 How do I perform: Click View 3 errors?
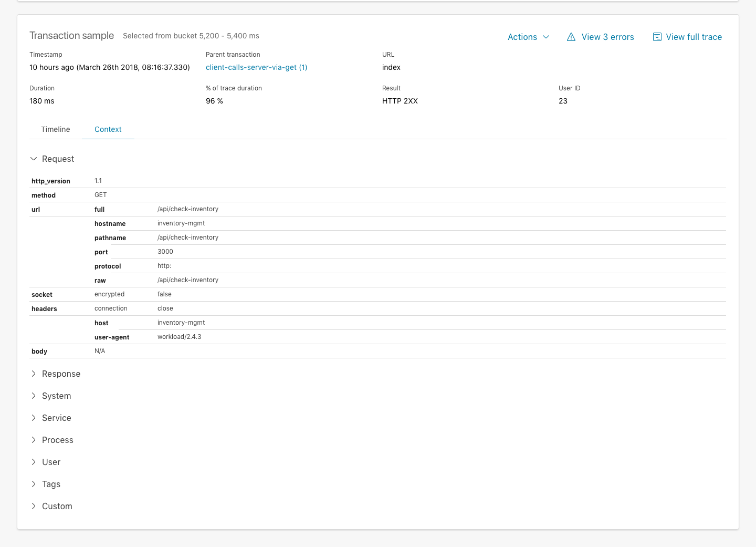pyautogui.click(x=607, y=37)
